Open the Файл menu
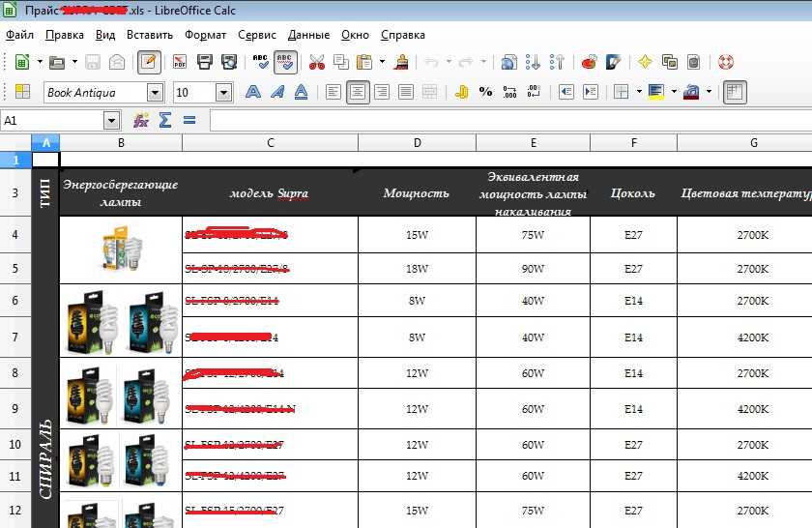This screenshot has height=528, width=812. pos(19,35)
